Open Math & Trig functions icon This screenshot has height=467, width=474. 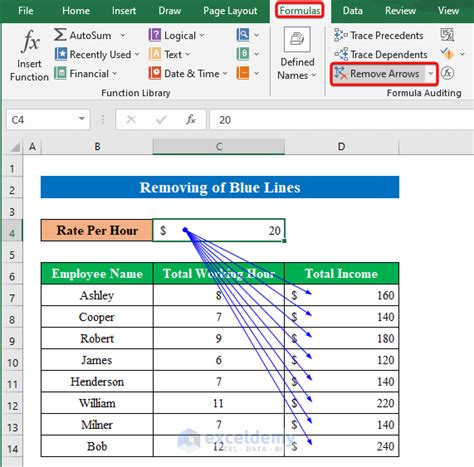tap(243, 54)
